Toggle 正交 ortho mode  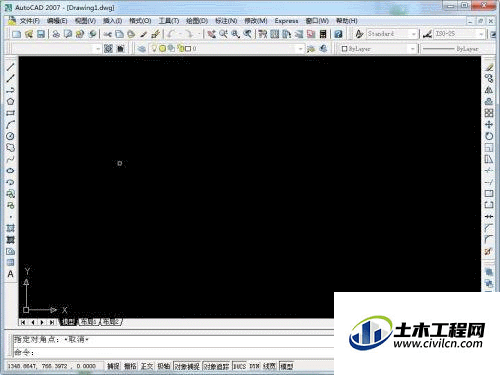pos(146,366)
